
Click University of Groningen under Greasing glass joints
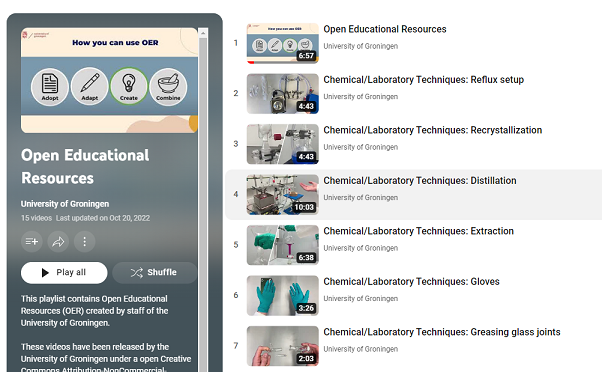pos(361,349)
